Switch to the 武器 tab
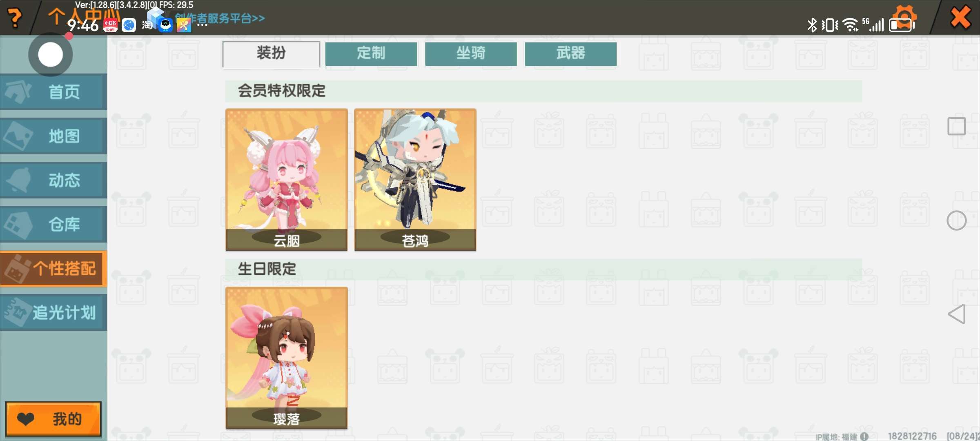The width and height of the screenshot is (980, 441). coord(570,54)
